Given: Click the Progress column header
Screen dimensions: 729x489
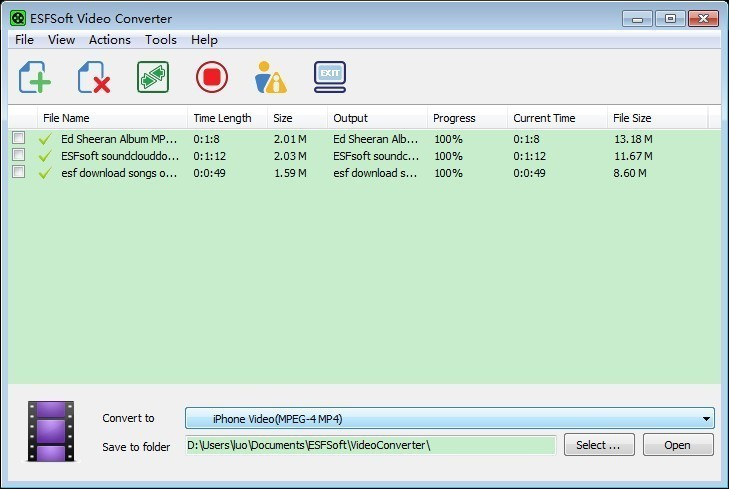Looking at the screenshot, I should [467, 118].
